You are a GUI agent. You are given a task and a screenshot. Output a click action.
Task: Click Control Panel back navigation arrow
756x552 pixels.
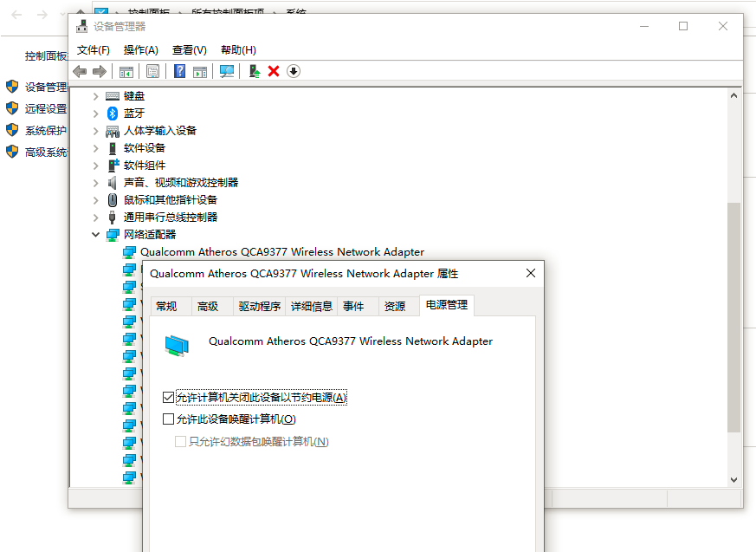coord(16,15)
